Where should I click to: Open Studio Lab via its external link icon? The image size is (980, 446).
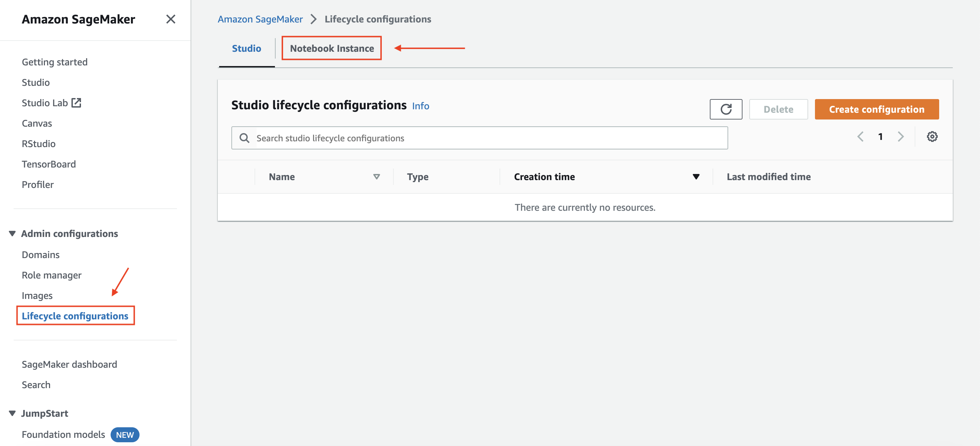pos(77,102)
